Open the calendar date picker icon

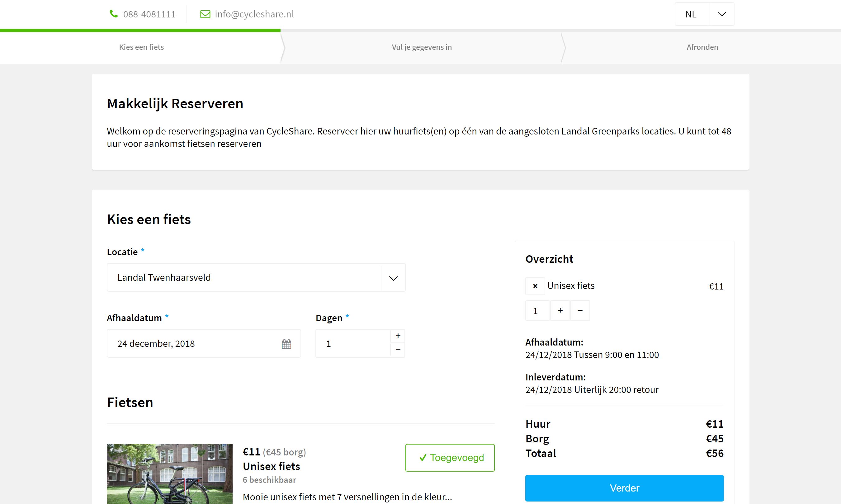pos(286,344)
